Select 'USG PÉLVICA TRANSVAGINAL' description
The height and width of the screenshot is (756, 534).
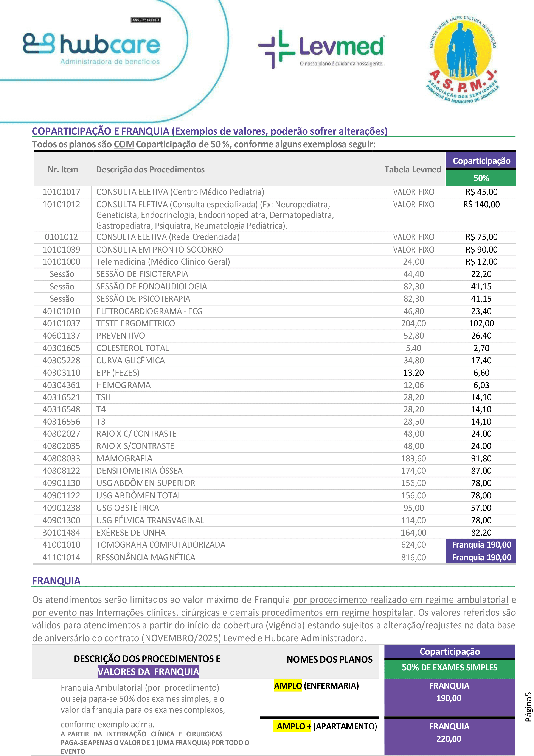tap(150, 520)
